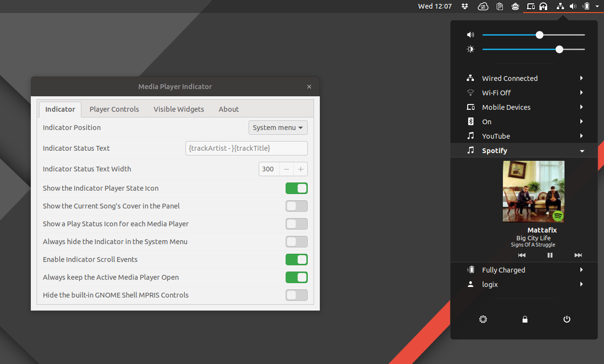The image size is (604, 364).
Task: Click the Mattafix artist name
Action: coord(542,230)
